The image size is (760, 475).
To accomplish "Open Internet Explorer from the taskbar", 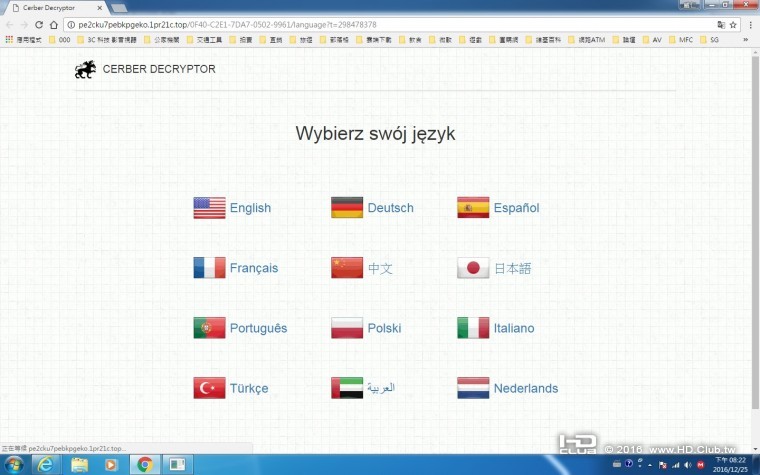I will [x=46, y=465].
